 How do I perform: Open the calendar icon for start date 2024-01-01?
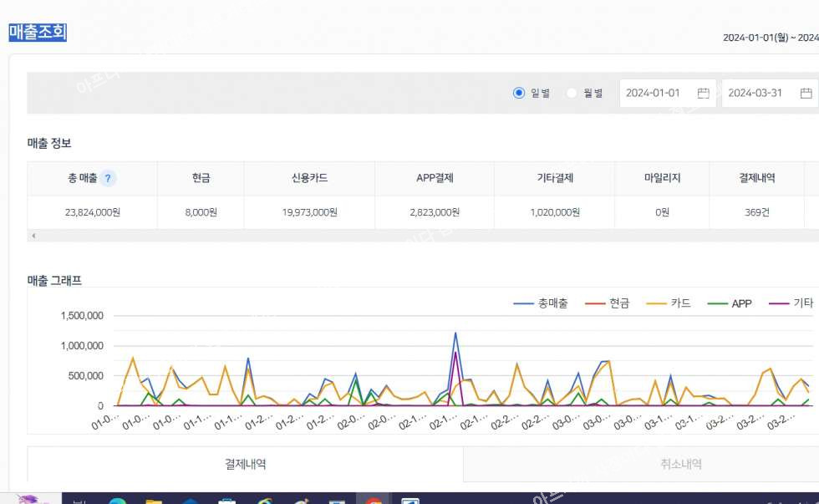tap(703, 93)
